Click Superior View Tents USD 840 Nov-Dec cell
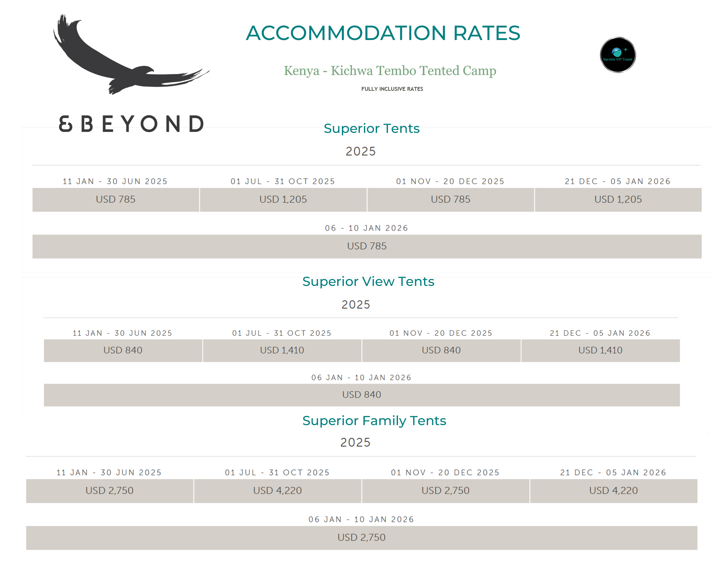728x574 pixels. 441,351
